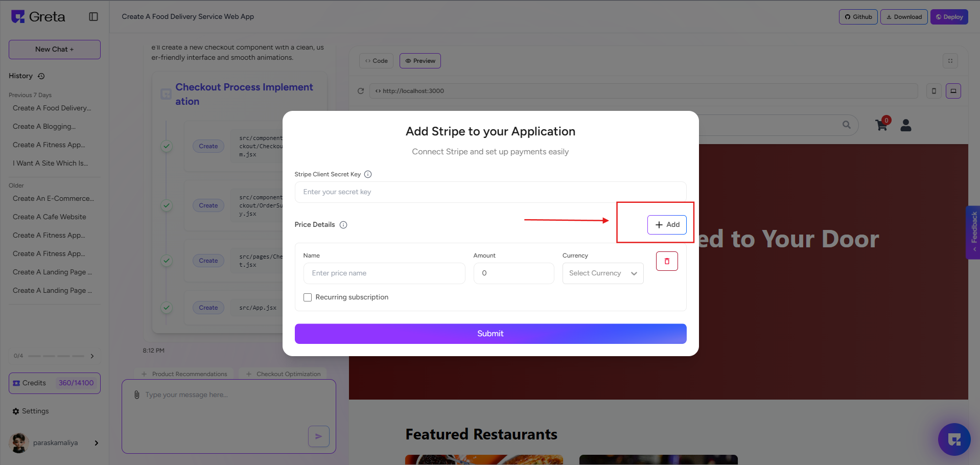Click the Github button
The height and width of the screenshot is (465, 980).
858,17
